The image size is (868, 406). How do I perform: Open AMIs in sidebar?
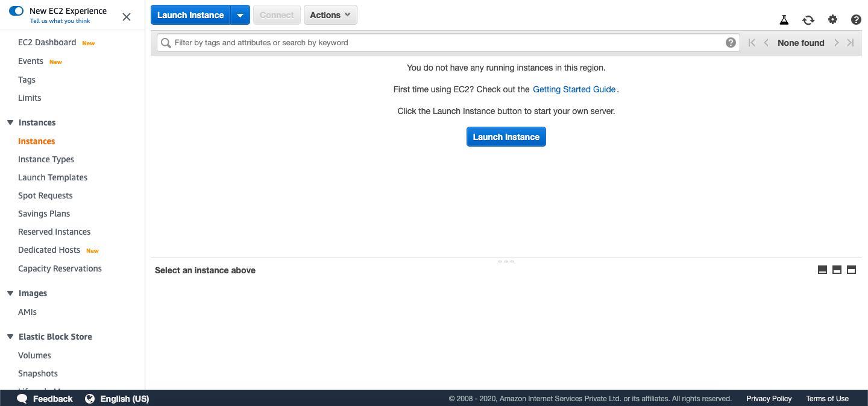pos(27,312)
